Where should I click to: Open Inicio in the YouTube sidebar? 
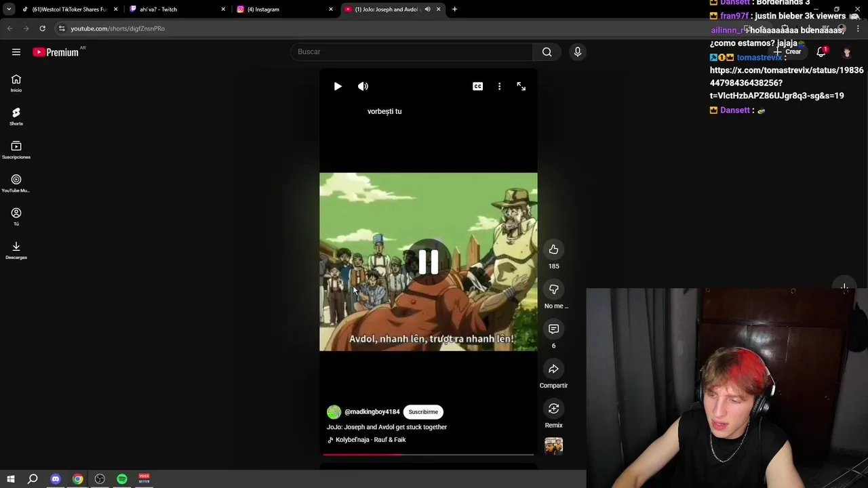pyautogui.click(x=16, y=83)
